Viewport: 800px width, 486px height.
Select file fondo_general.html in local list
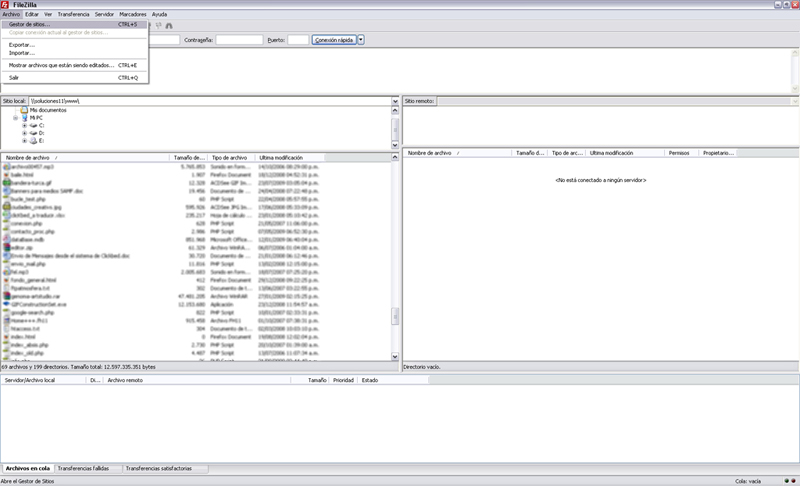point(33,280)
